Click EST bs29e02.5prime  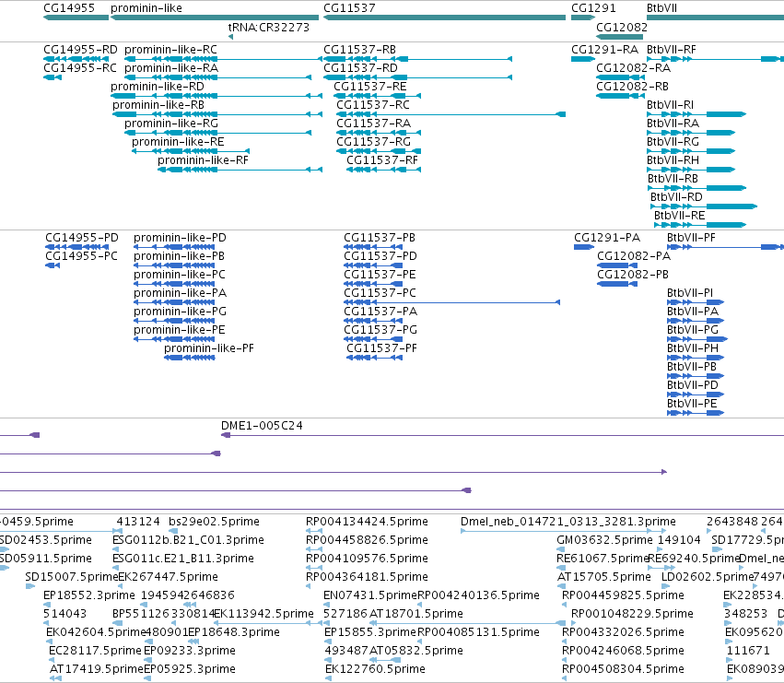point(214,522)
